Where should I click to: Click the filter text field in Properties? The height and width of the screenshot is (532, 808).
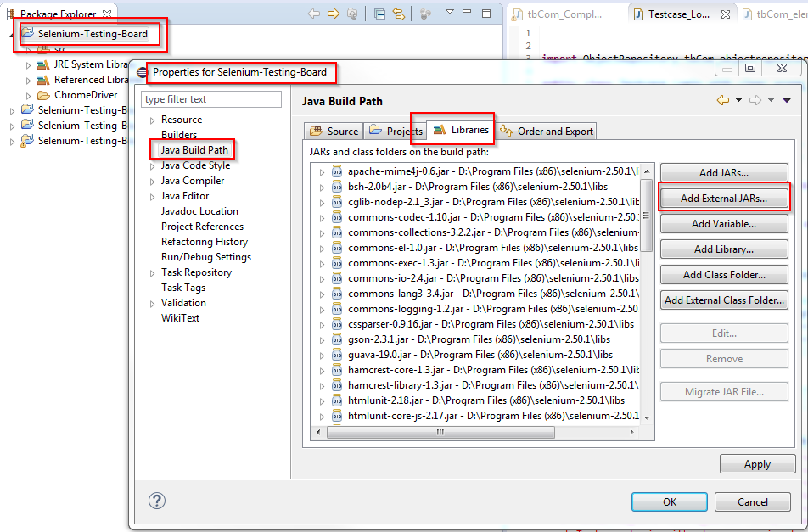point(211,99)
